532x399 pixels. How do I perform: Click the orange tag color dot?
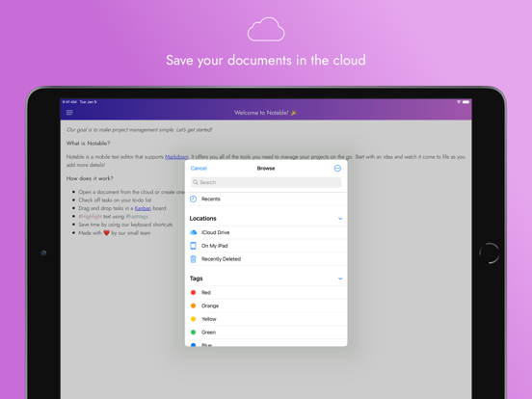[x=193, y=306]
